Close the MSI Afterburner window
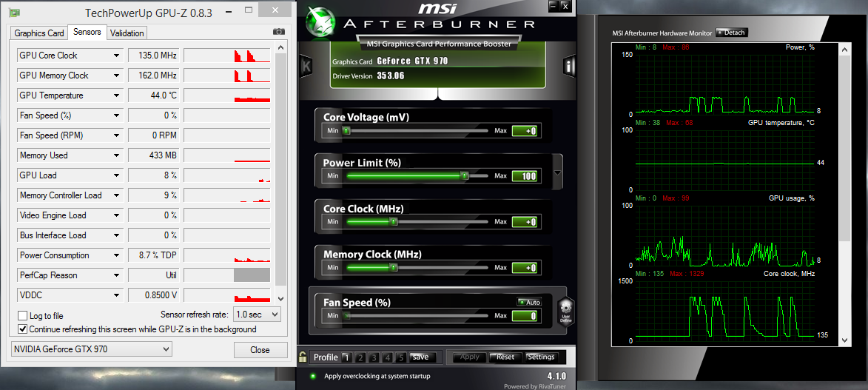868x390 pixels. click(565, 6)
